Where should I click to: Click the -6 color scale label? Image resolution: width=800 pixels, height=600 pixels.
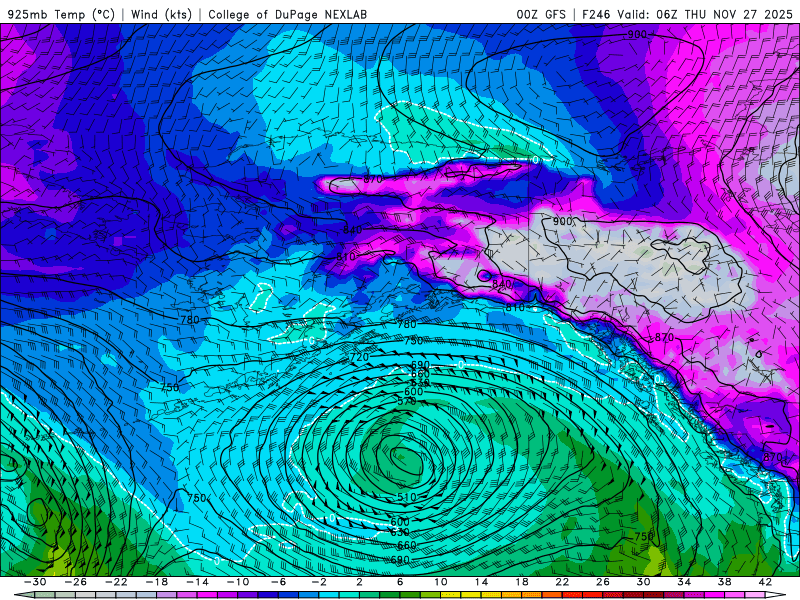point(279,582)
